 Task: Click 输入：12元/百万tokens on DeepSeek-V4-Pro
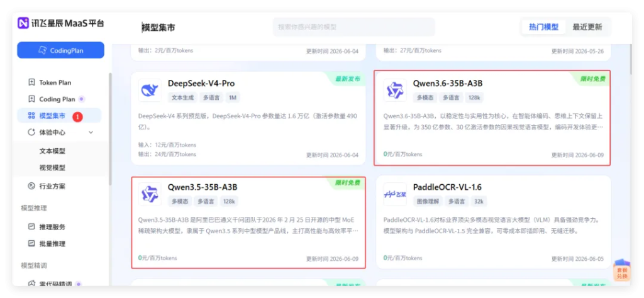(x=167, y=145)
